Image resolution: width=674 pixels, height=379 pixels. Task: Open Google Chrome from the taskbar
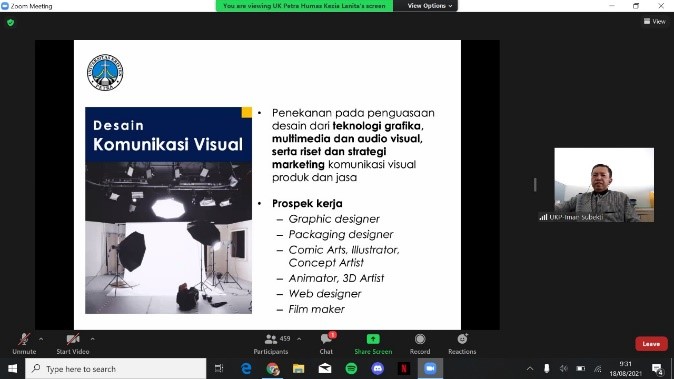(x=273, y=369)
